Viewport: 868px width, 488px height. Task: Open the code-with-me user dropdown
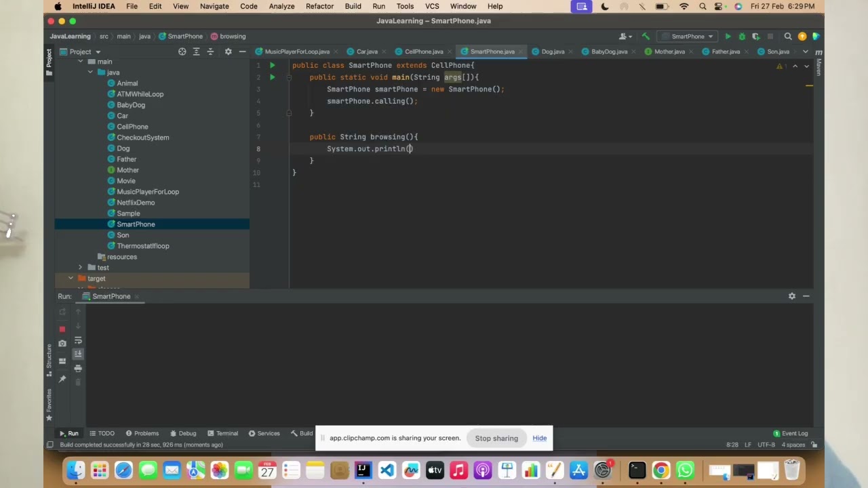click(x=626, y=37)
